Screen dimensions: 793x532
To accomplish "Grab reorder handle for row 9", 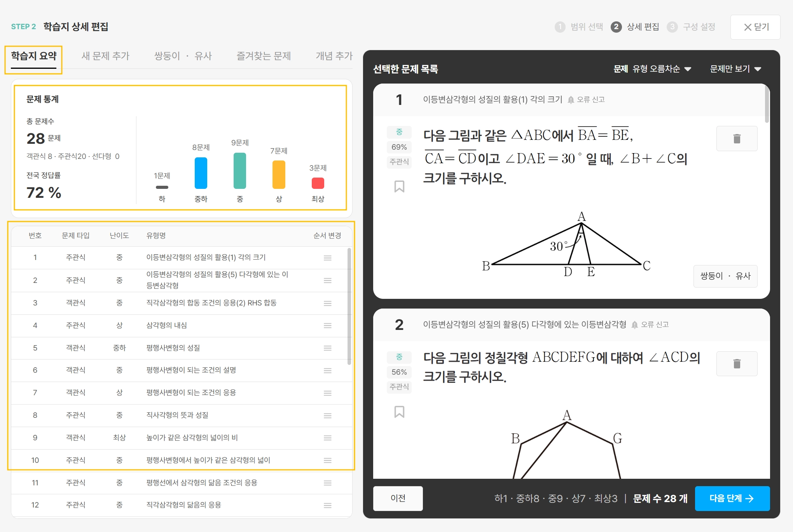I will pyautogui.click(x=328, y=438).
